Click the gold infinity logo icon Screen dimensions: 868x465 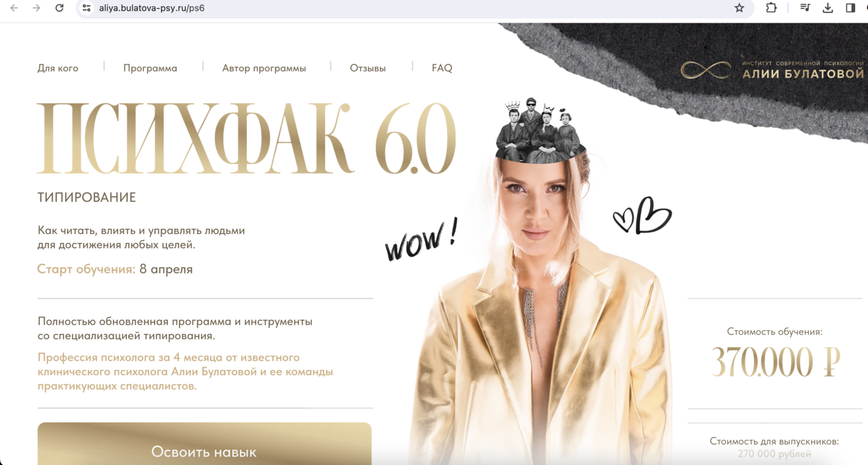pos(706,70)
